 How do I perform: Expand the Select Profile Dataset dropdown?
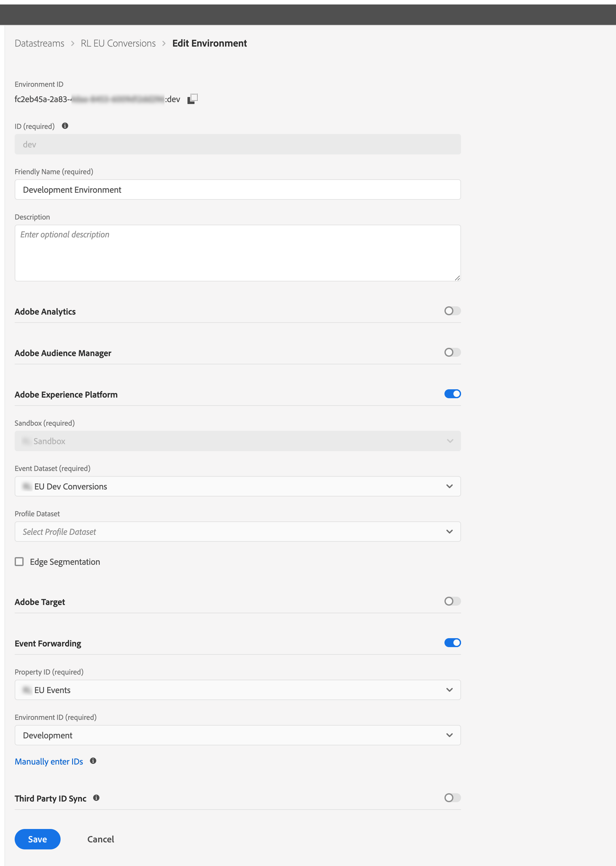[x=238, y=532]
